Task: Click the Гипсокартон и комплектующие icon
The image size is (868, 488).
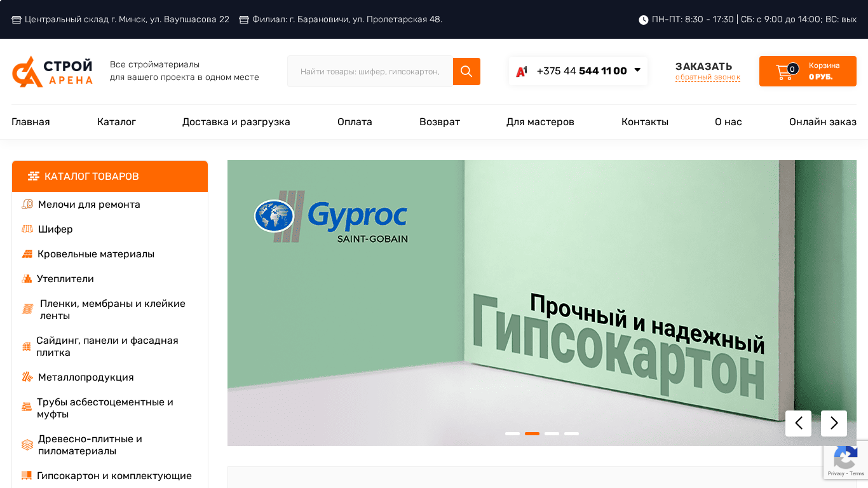Action: coord(27,475)
